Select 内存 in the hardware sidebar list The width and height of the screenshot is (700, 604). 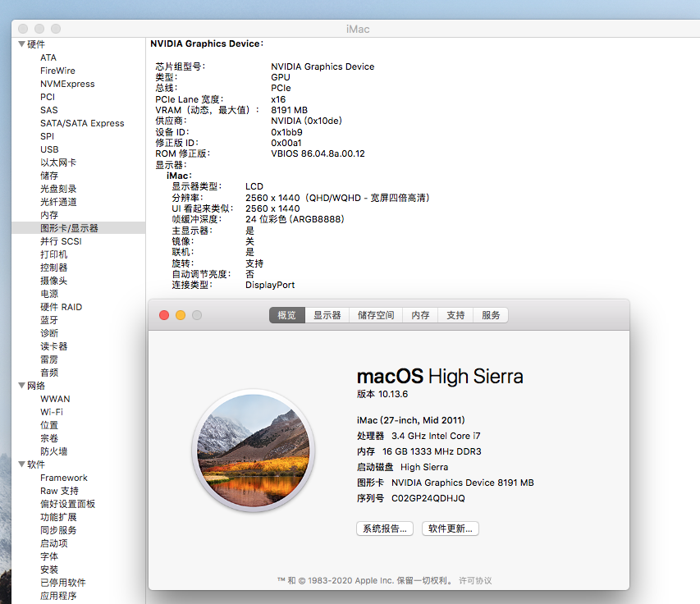click(x=49, y=215)
